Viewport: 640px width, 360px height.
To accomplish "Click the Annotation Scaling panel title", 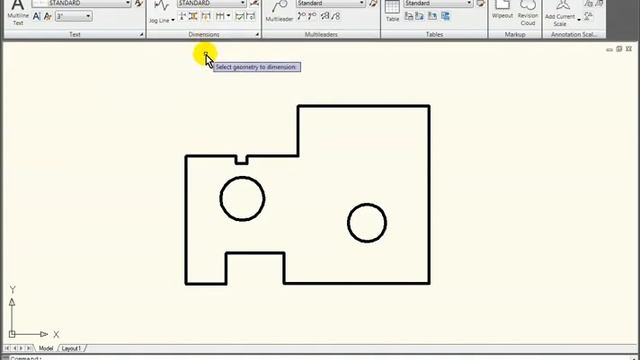I will pos(574,35).
